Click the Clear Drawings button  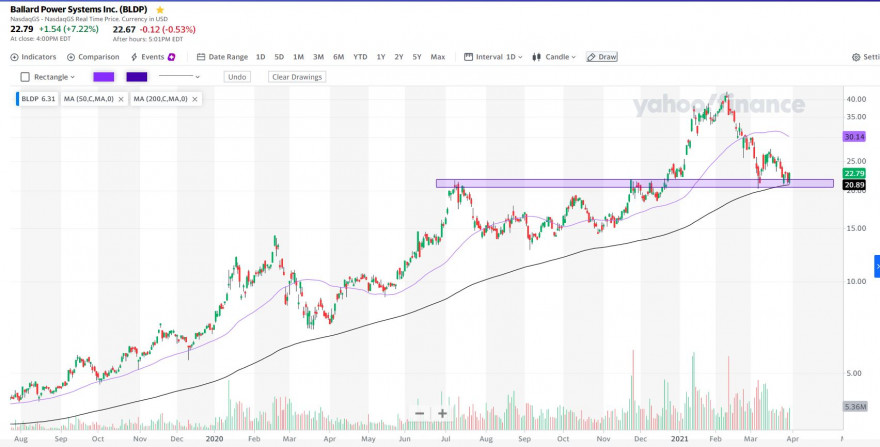(x=297, y=77)
